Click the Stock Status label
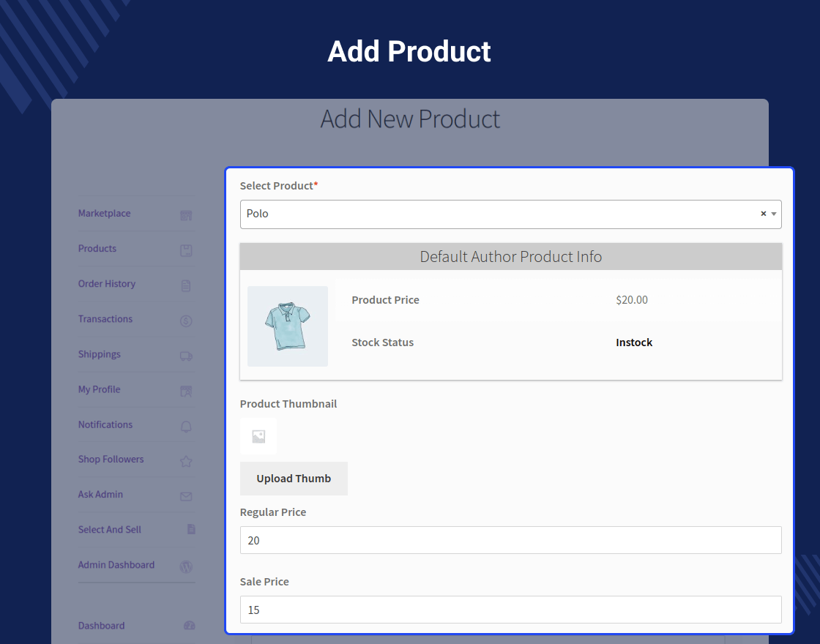The width and height of the screenshot is (820, 644). (382, 342)
